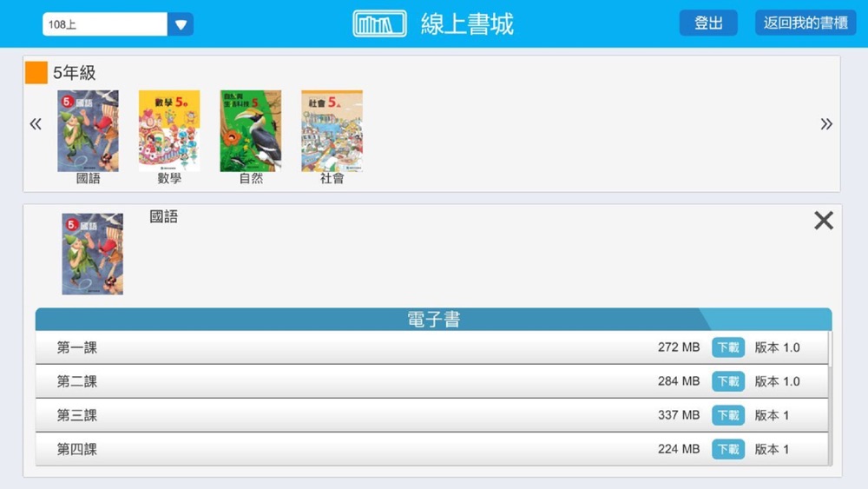Close the 國語 detail panel with X
The height and width of the screenshot is (489, 868).
pyautogui.click(x=824, y=221)
